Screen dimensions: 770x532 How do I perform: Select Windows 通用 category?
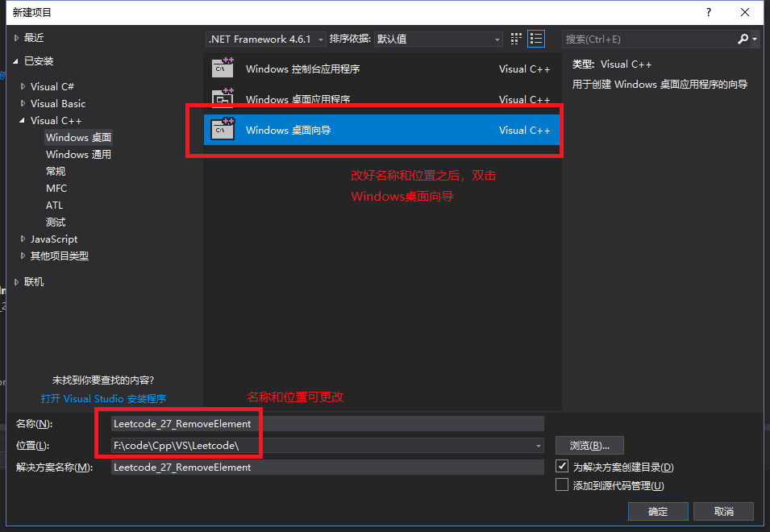coord(78,155)
